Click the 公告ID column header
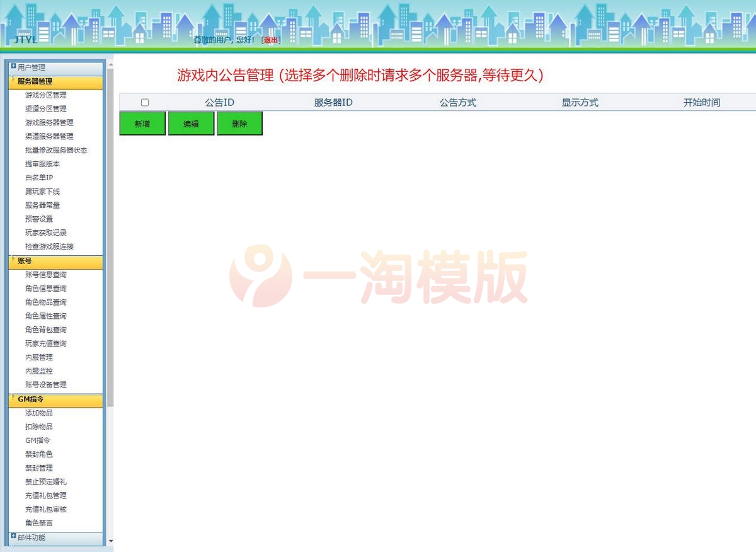The width and height of the screenshot is (756, 552). point(219,101)
